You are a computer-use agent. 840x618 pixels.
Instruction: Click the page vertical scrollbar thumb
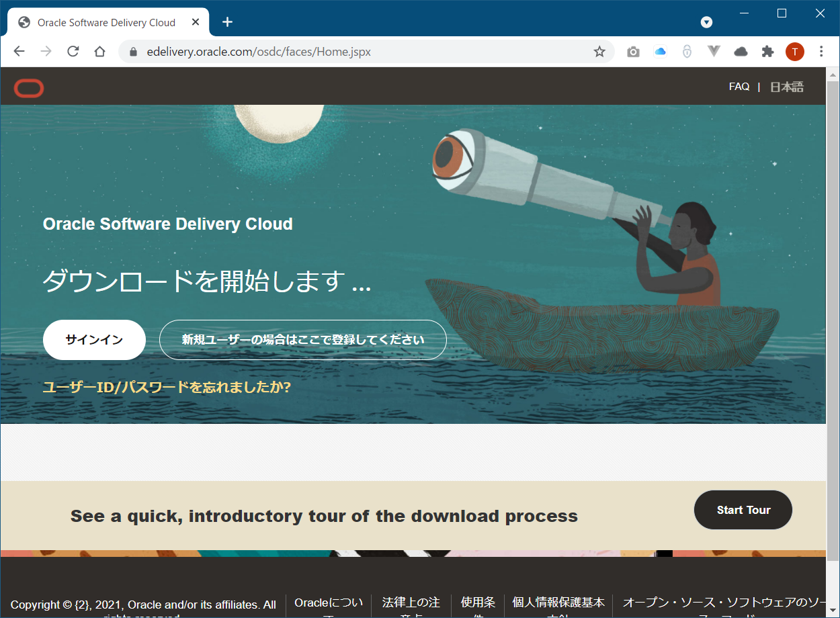click(x=833, y=321)
